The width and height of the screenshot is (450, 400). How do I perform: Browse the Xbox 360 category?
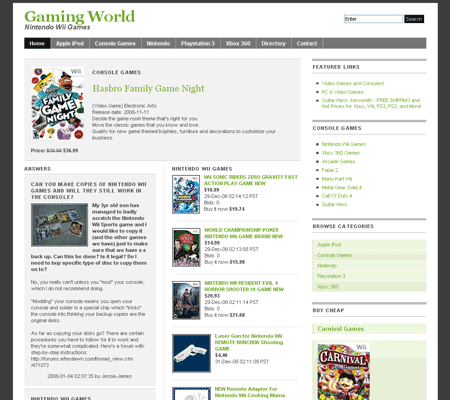369,287
